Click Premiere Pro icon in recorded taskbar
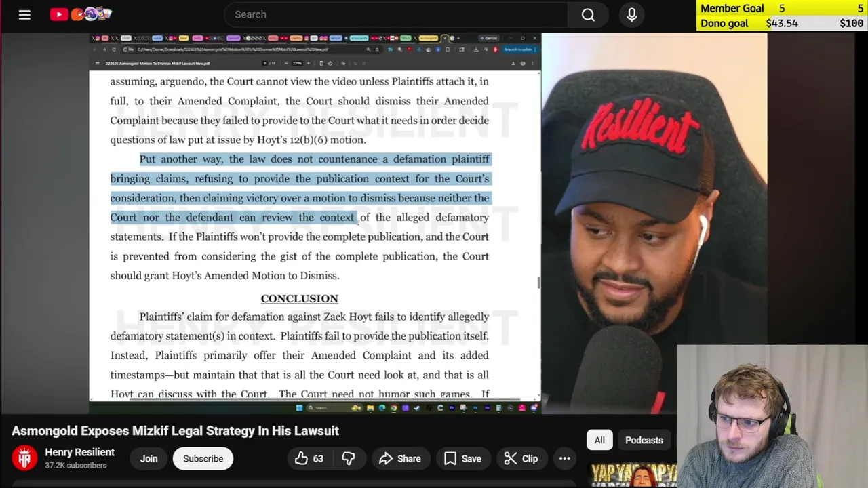Viewport: 868px width, 488px height. 452,408
